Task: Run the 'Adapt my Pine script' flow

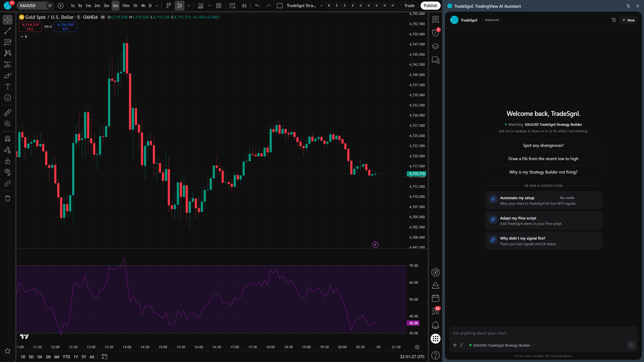Action: [x=543, y=221]
